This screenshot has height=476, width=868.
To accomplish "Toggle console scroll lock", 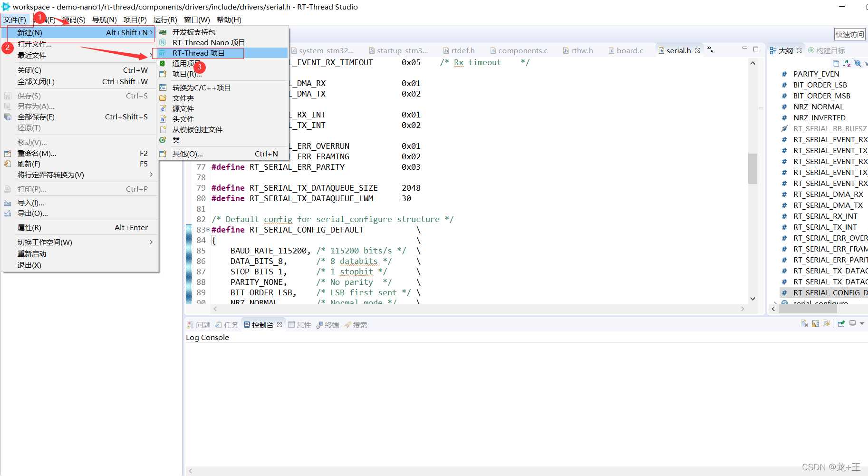I will tap(815, 323).
